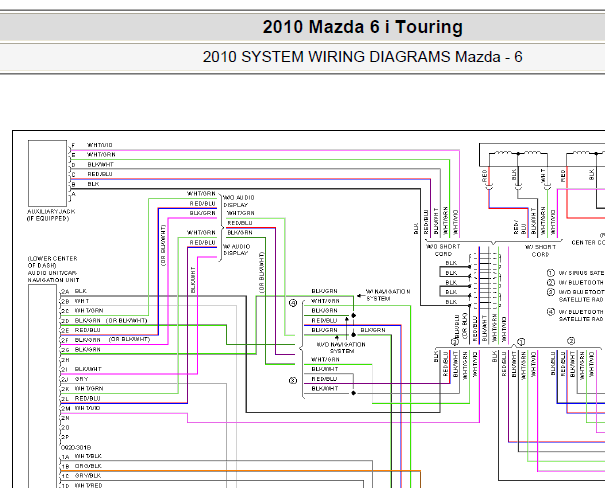Click legend note 2 'W/ BLUETOOTH'
The image size is (605, 488).
point(576,282)
